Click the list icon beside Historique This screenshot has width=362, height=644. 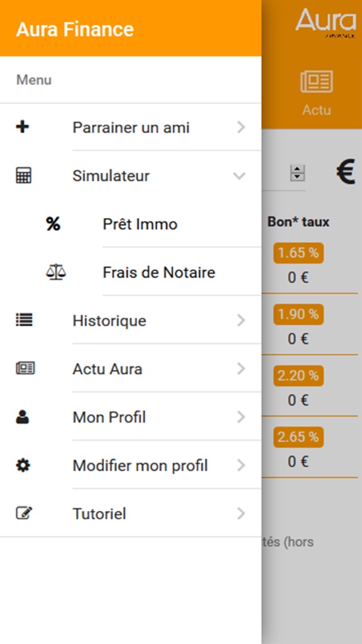tap(25, 320)
